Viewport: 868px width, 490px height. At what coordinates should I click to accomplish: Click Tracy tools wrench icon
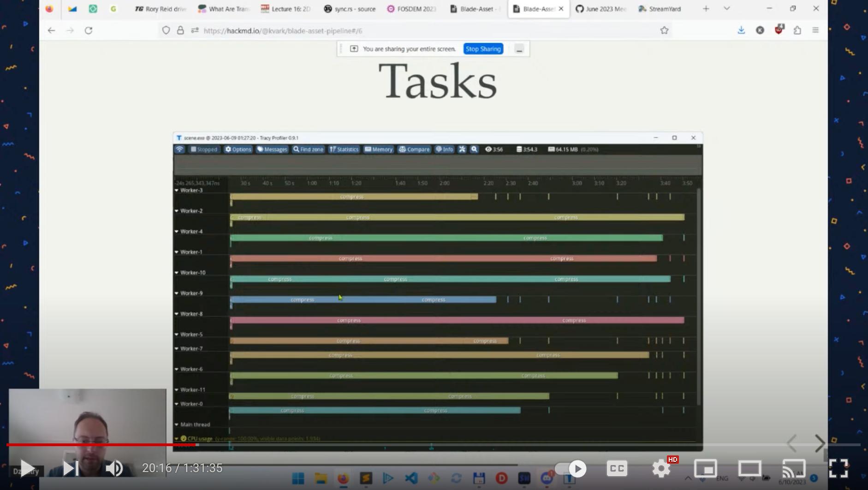(462, 149)
